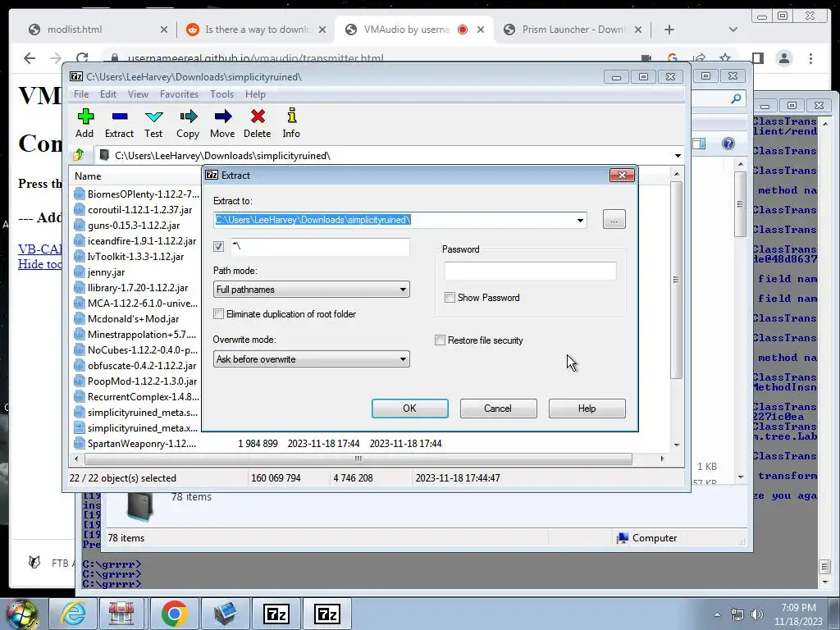Screen dimensions: 840x630
Task: Click the 7-Zip file list vertical scrollbar
Action: pos(677,281)
